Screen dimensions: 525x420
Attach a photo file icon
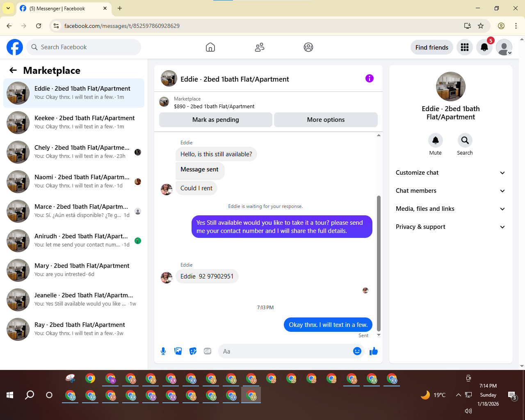tap(178, 351)
